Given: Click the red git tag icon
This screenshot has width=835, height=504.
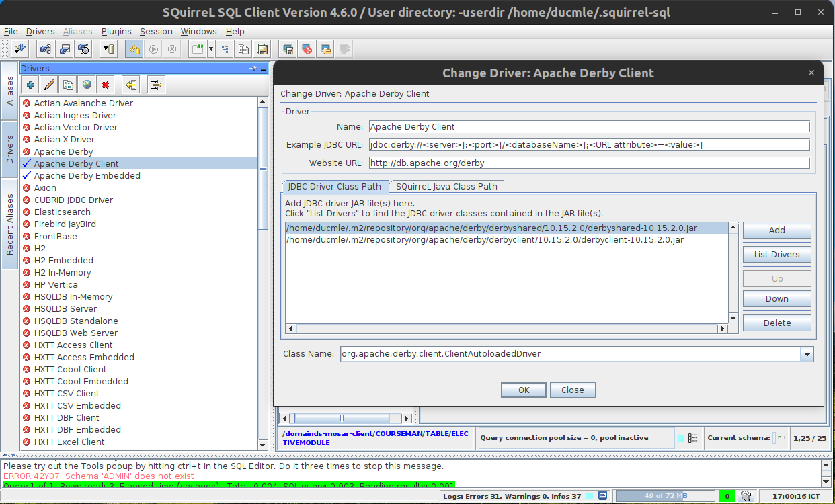Looking at the screenshot, I should point(307,49).
